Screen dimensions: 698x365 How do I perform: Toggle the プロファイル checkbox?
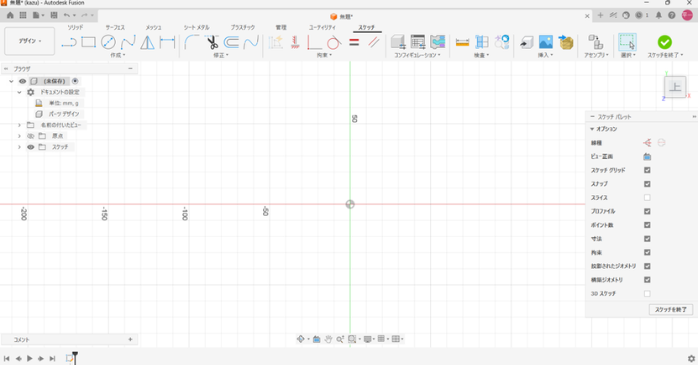coord(647,211)
